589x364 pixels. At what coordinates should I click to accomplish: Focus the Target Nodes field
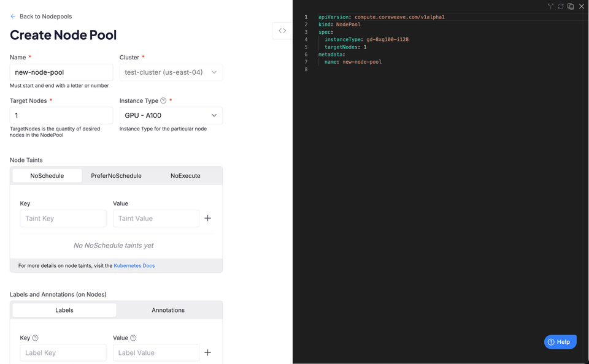61,115
